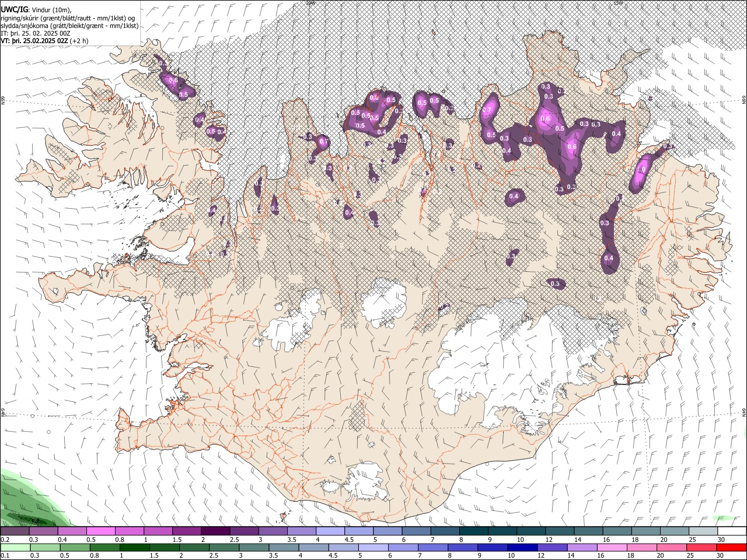Image resolution: width=747 pixels, height=560 pixels.
Task: Click the bold UWC/IG title text
Action: click(x=14, y=9)
